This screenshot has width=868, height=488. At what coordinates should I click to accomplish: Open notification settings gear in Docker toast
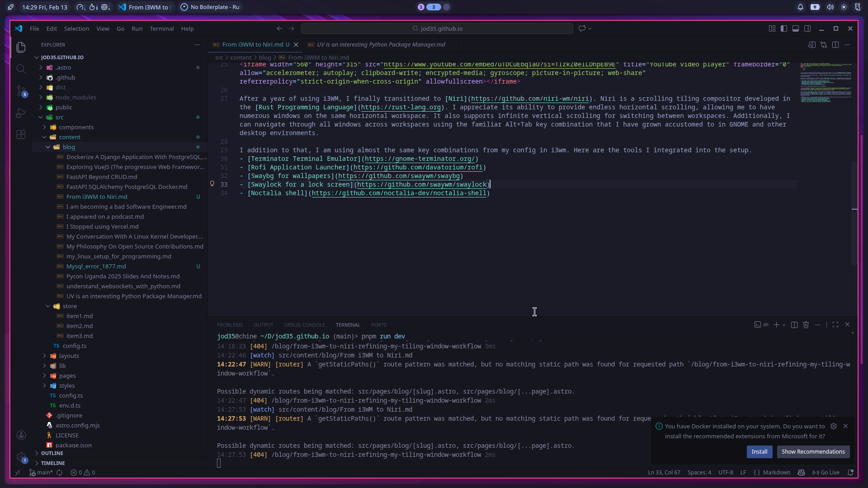click(x=834, y=426)
